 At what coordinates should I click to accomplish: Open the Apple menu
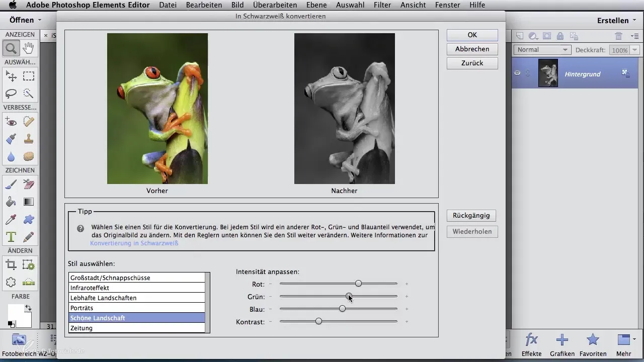coord(12,5)
